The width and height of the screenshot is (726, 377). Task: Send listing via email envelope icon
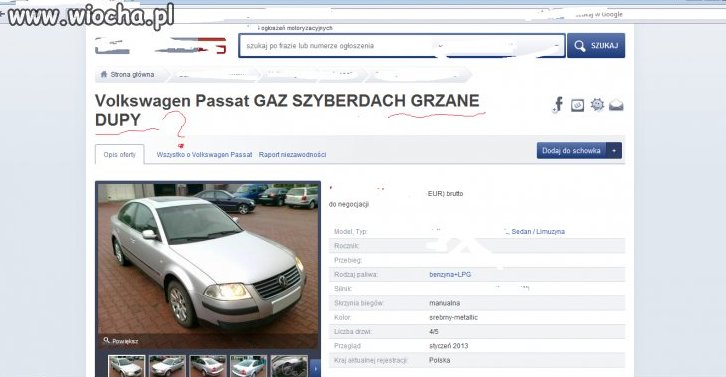[x=616, y=106]
